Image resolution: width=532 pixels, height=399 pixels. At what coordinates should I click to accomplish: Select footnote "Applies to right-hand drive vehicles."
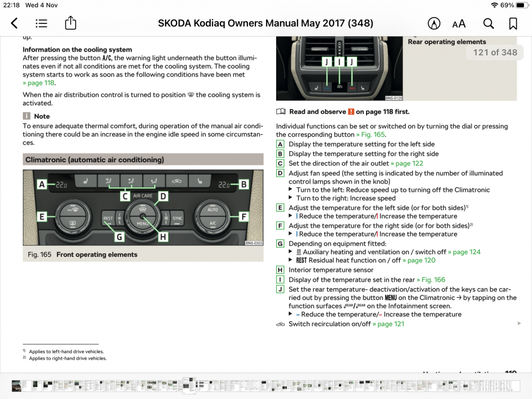coord(68,358)
